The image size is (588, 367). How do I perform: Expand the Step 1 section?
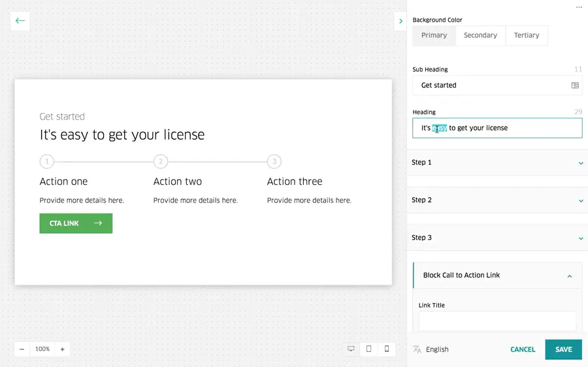click(x=497, y=163)
